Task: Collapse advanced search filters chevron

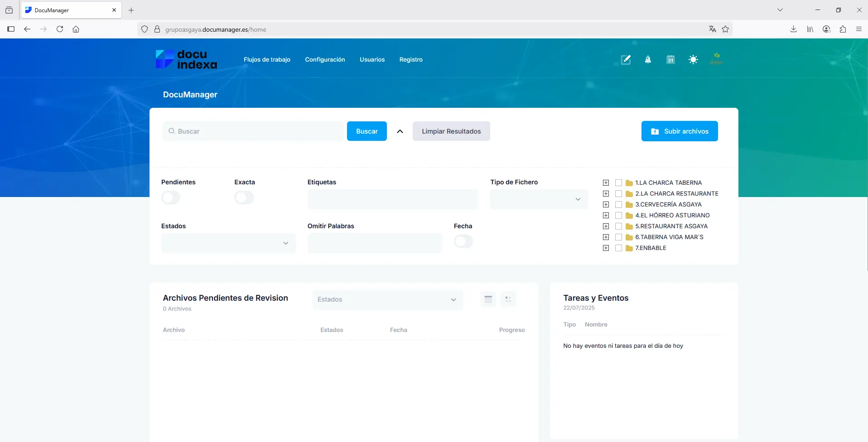Action: pos(400,131)
